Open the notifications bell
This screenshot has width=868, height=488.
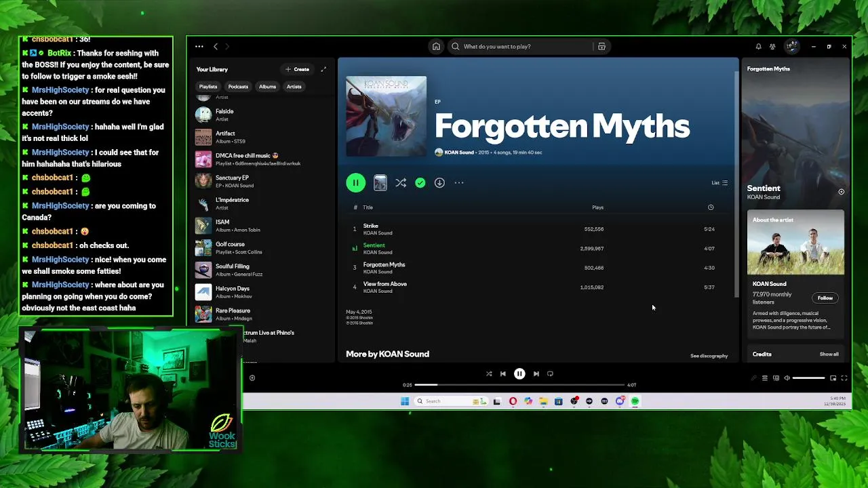[758, 47]
